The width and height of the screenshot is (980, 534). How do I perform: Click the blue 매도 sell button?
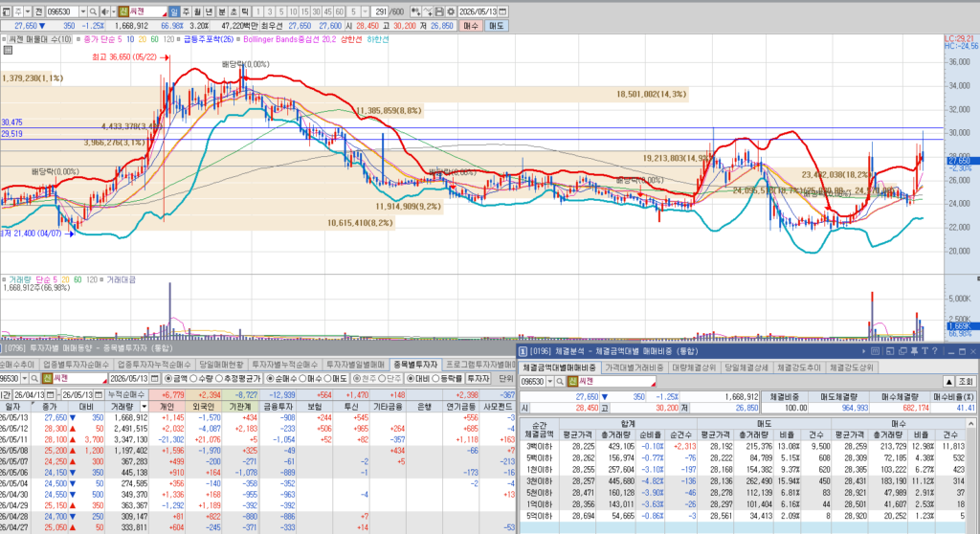click(497, 26)
